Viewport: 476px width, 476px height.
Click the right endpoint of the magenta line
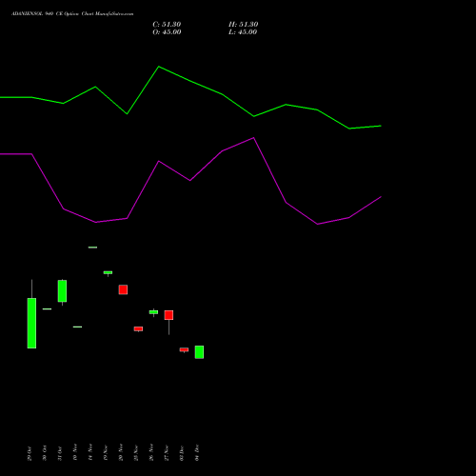click(x=381, y=197)
